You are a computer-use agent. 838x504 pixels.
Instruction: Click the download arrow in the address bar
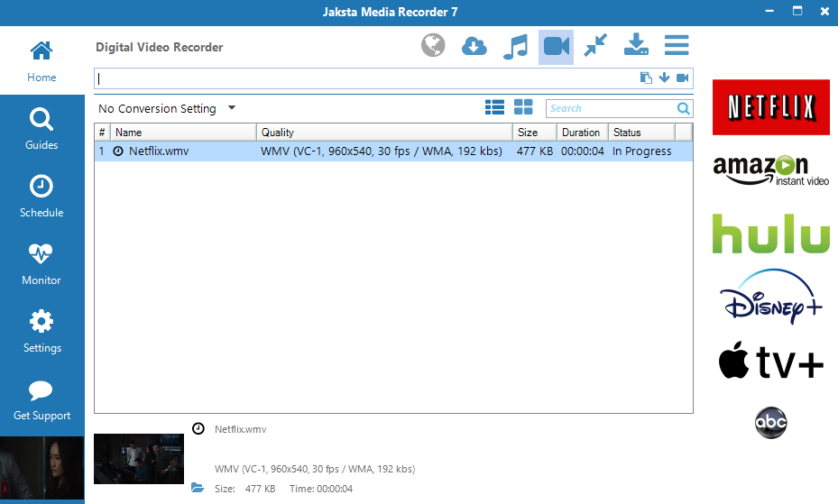pos(664,78)
